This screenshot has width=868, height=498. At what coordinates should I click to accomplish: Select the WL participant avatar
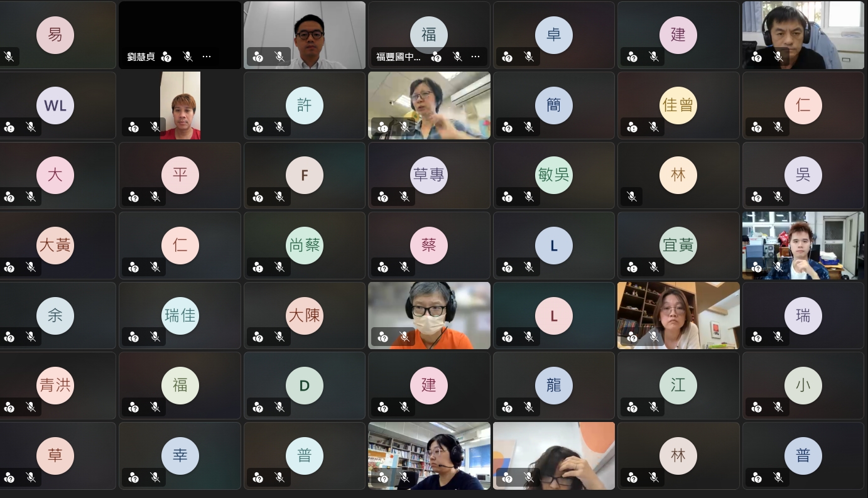(55, 105)
